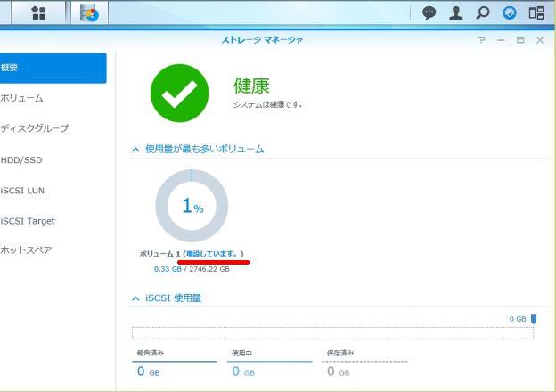556x392 pixels.
Task: Open the notifications chat bubble icon
Action: pos(429,13)
